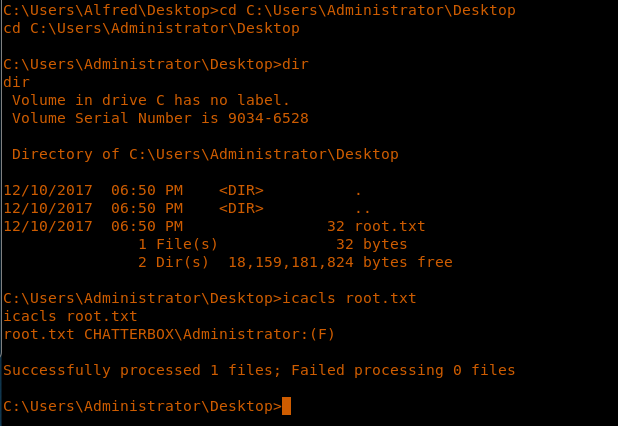618x426 pixels.
Task: Click the 'Volume in drive C has no label' line
Action: click(150, 100)
